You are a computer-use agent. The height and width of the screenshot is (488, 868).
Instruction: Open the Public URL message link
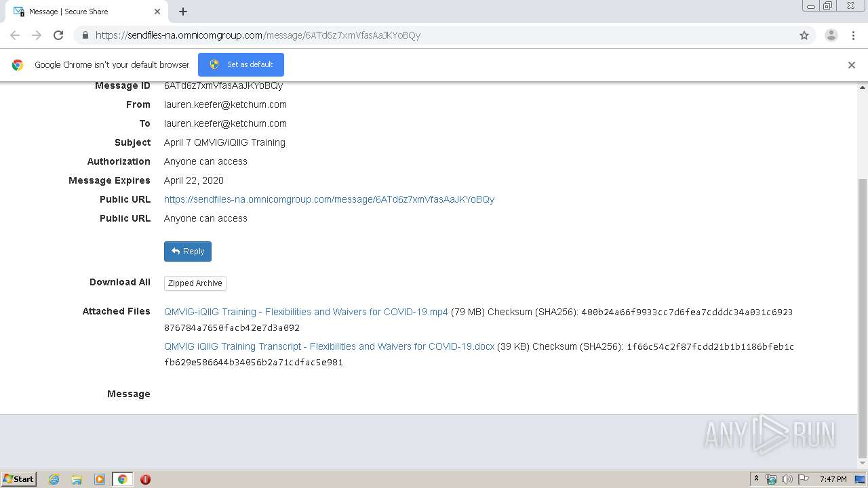click(x=329, y=199)
